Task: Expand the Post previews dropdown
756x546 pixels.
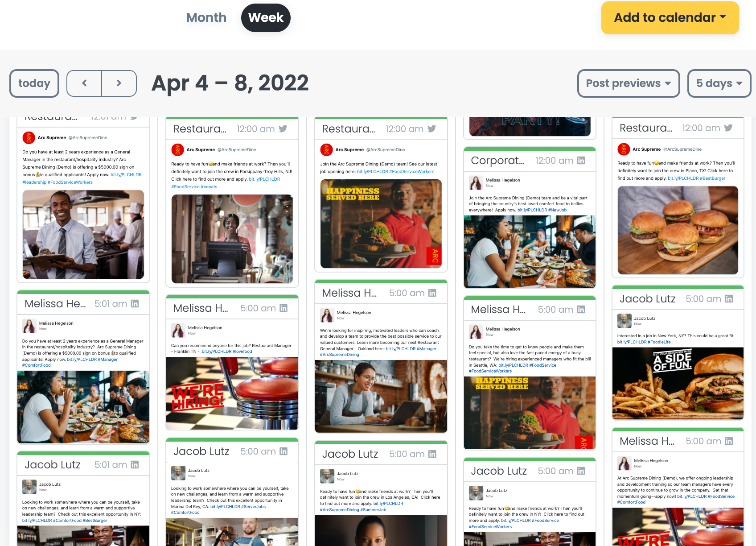Action: (x=629, y=83)
